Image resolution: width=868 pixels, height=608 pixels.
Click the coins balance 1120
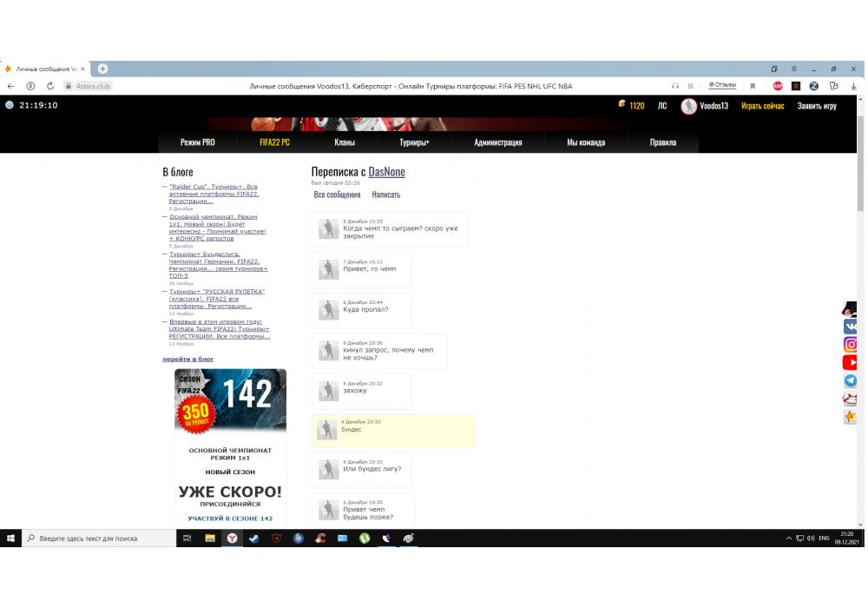tap(632, 105)
